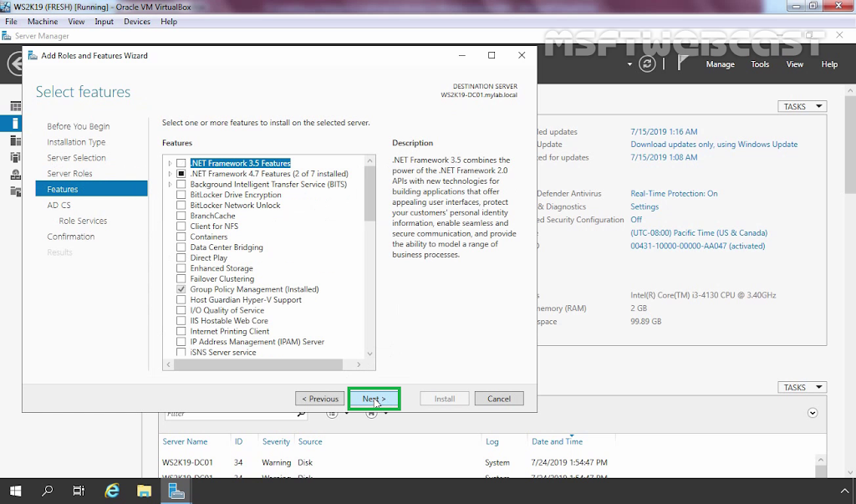The height and width of the screenshot is (504, 856).
Task: Click the features list vertical scrollbar thumb
Action: [370, 193]
